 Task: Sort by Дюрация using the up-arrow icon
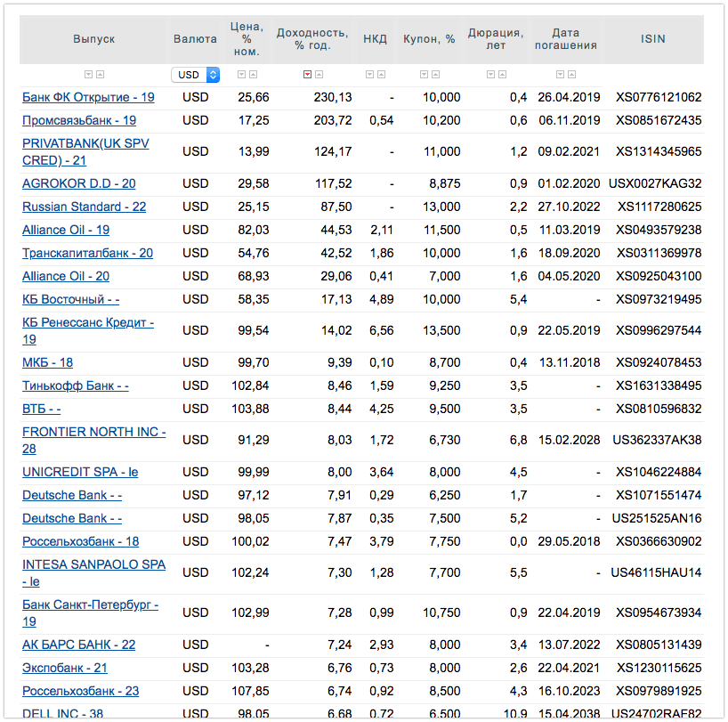pyautogui.click(x=502, y=74)
